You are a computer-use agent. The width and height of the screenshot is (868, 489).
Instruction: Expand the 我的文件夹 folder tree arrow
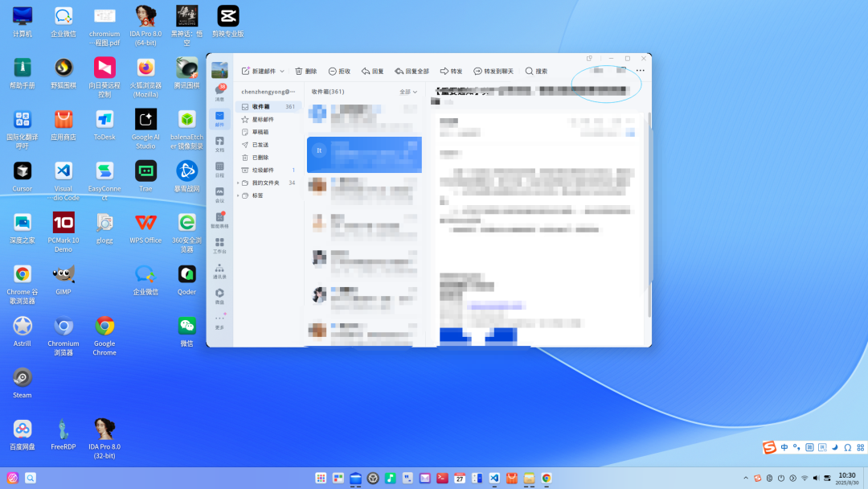[238, 183]
